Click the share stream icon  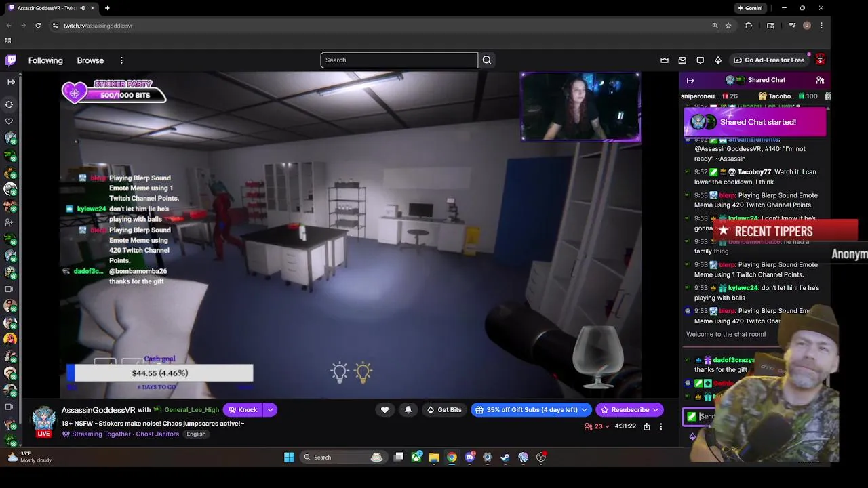[647, 426]
